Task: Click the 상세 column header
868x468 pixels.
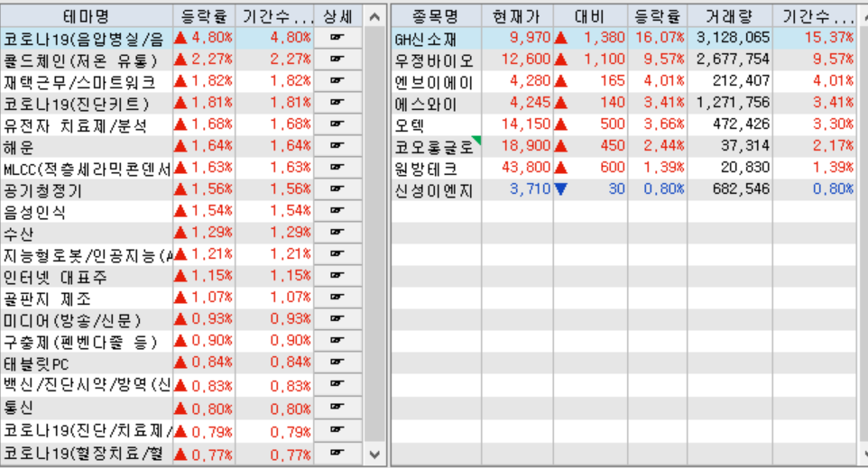Action: [337, 16]
